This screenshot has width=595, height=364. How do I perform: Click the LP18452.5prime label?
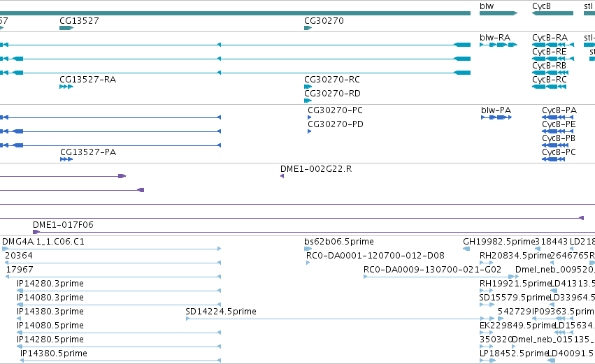[514, 354]
